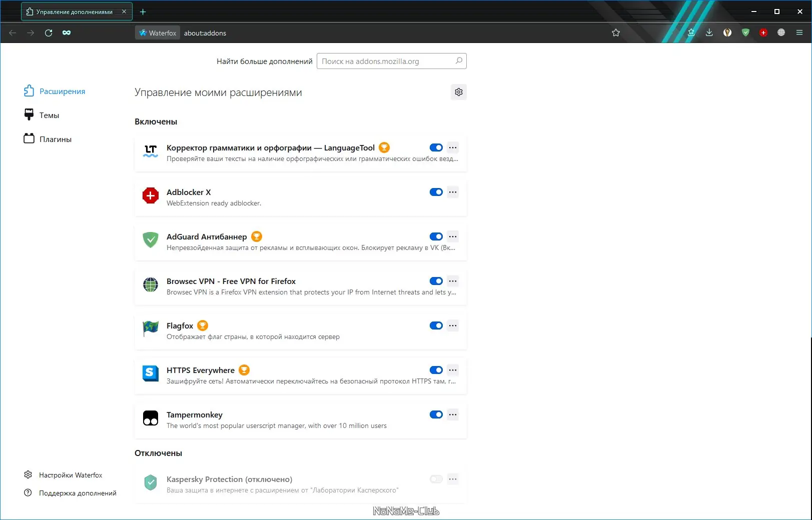Click the recommended badge next to AdGuard Антибаннер

tap(257, 236)
